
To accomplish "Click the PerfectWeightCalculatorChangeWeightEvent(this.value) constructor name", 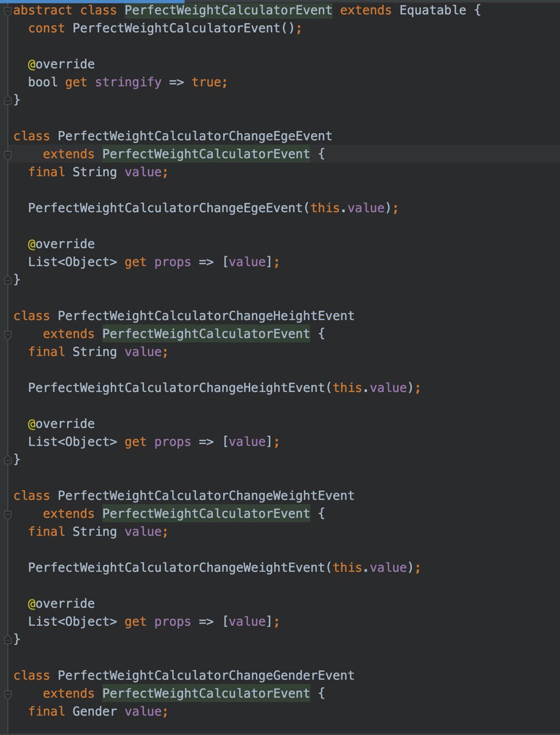I will click(176, 567).
